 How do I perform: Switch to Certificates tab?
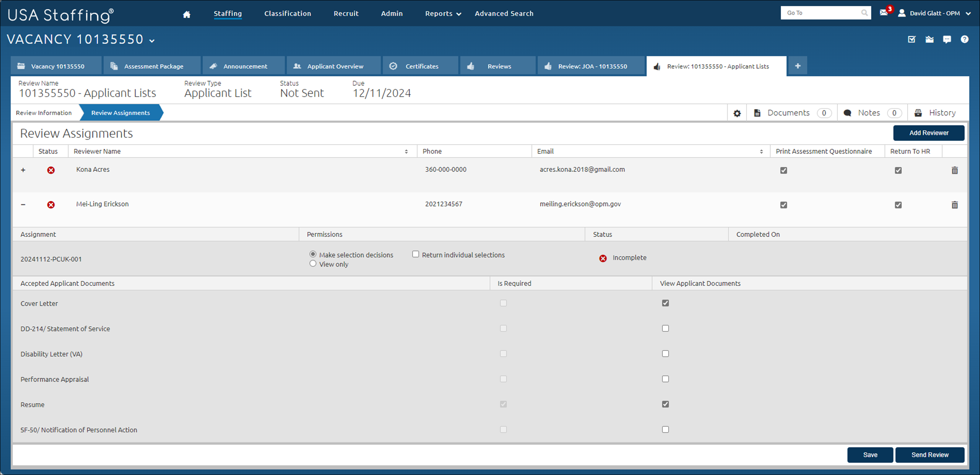(420, 66)
